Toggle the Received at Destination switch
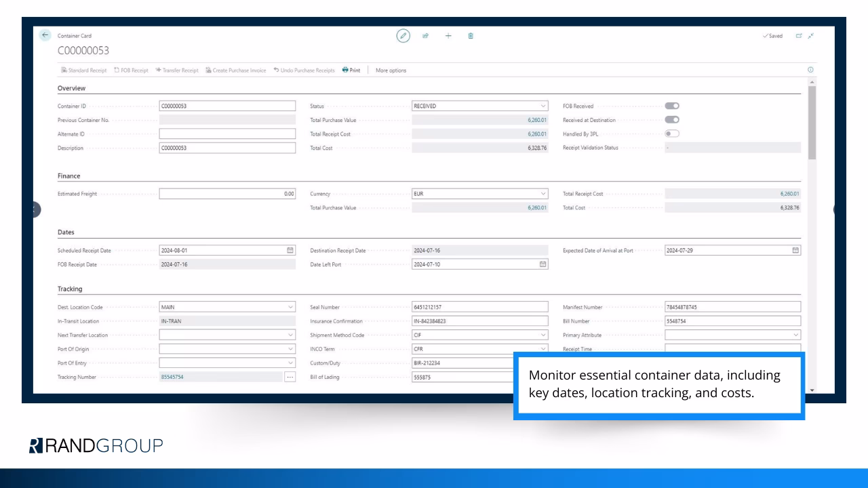Image resolution: width=868 pixels, height=488 pixels. point(672,120)
